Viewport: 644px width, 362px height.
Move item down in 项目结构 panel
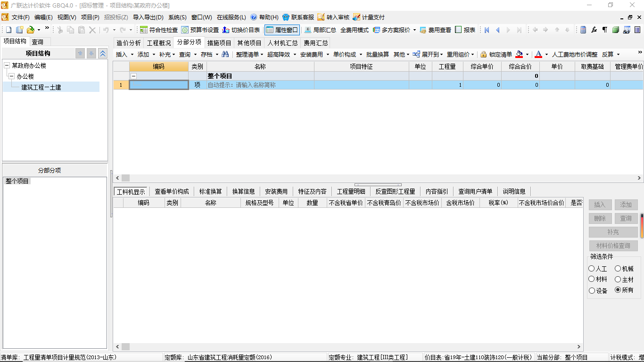click(x=91, y=53)
